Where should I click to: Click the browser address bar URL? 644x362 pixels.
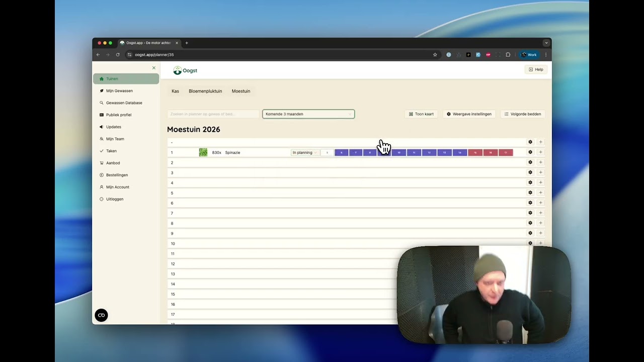pyautogui.click(x=154, y=55)
